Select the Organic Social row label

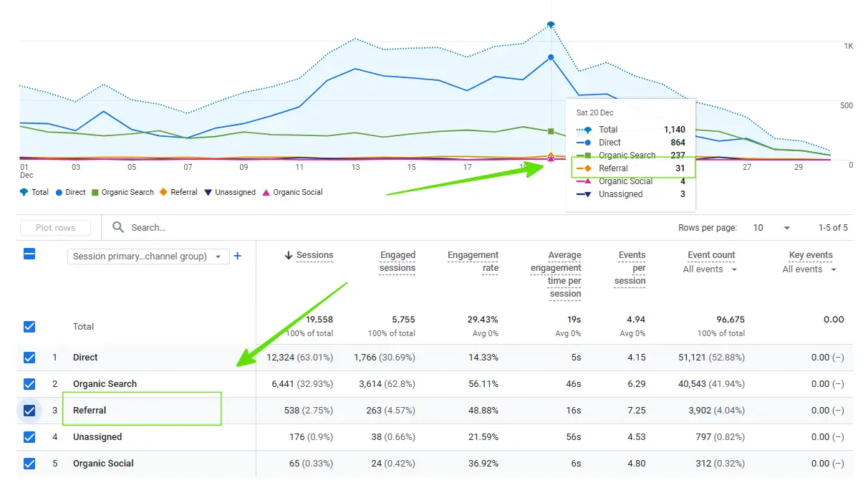pyautogui.click(x=102, y=464)
